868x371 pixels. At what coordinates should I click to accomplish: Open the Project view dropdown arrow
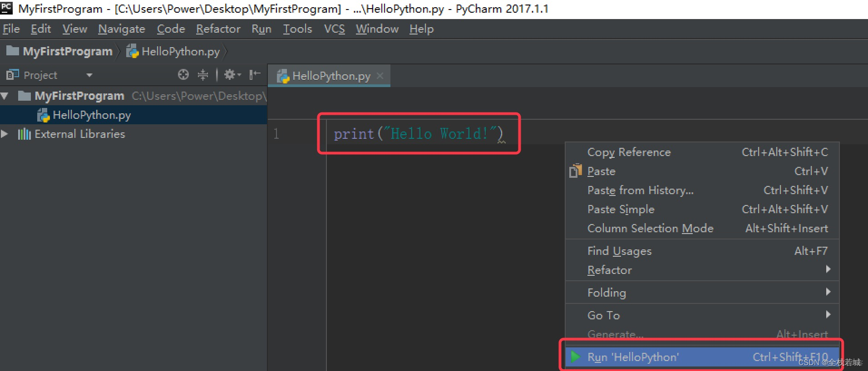click(89, 75)
